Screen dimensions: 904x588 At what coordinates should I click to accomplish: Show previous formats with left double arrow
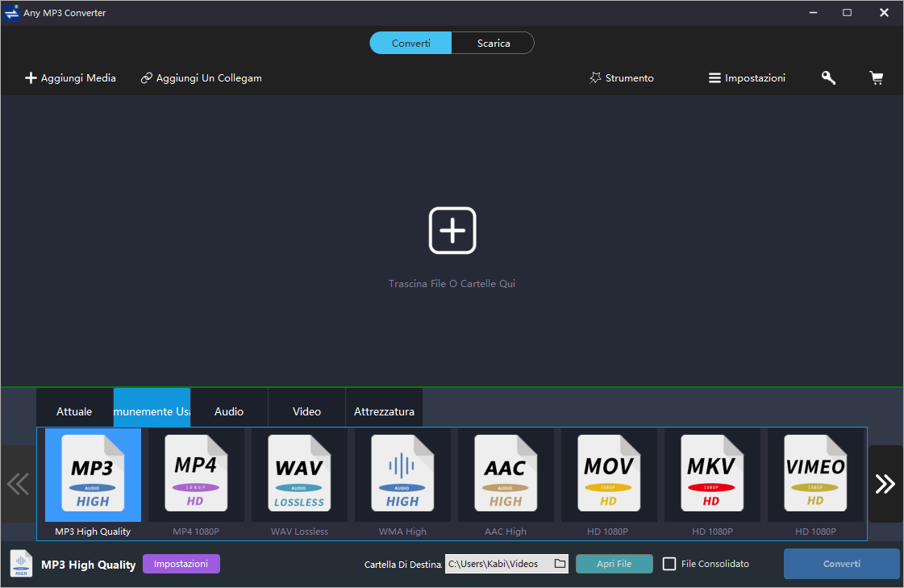point(18,484)
